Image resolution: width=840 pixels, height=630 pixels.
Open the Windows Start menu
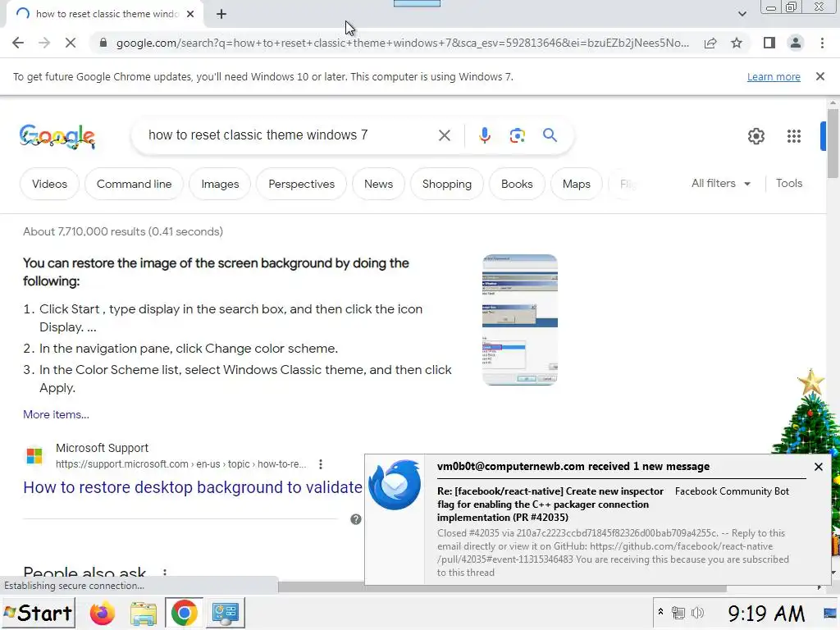(x=38, y=613)
